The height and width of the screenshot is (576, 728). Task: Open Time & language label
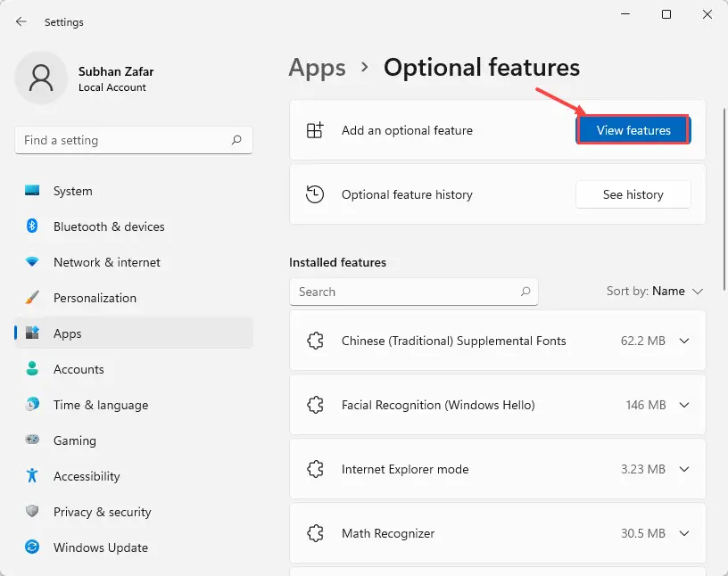pos(101,405)
